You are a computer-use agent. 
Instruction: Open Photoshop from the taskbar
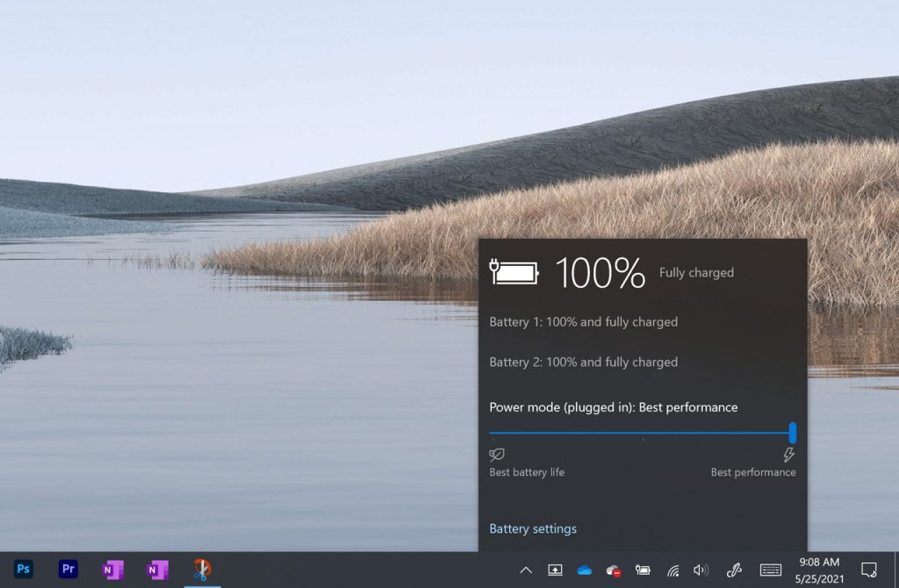[x=24, y=569]
